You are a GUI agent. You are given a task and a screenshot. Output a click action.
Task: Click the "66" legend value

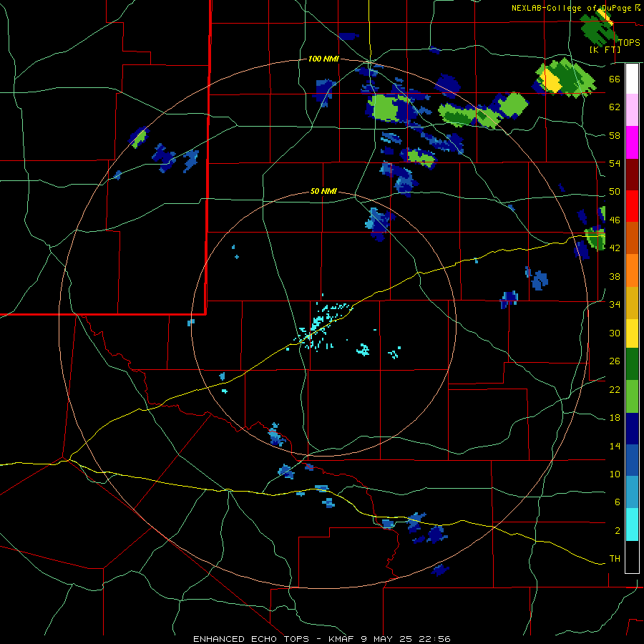coord(615,79)
